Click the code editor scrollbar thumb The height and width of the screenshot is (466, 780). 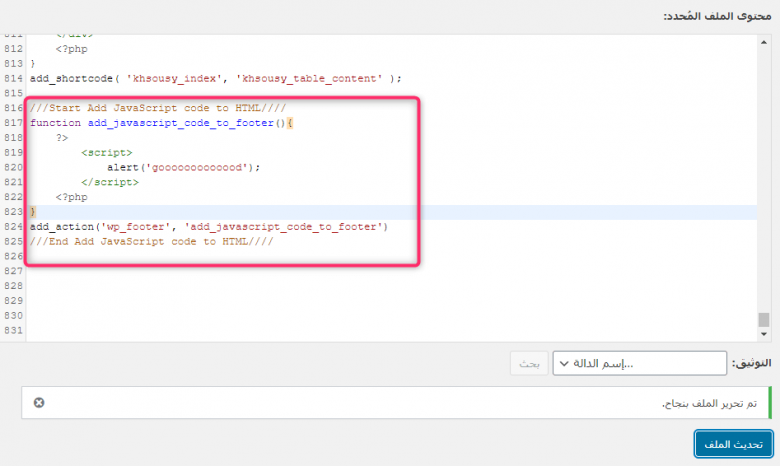coord(763,320)
